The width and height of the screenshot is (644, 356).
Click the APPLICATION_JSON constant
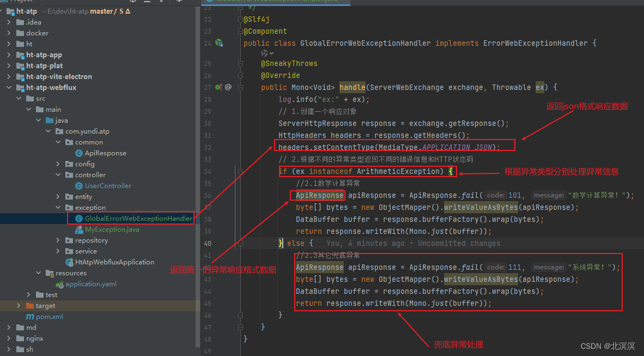pos(457,147)
